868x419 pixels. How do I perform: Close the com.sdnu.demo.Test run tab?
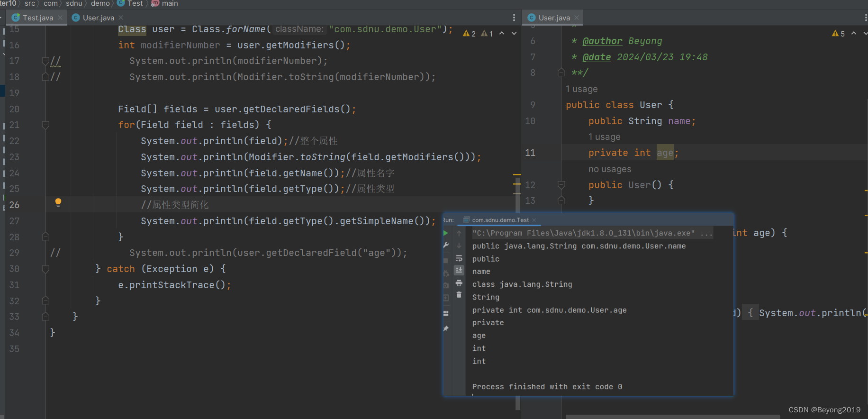[x=534, y=220]
